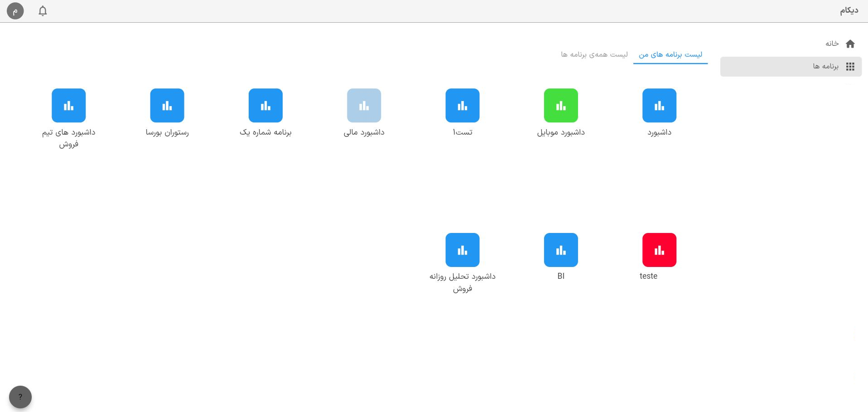Open the داشبورد app icon

pyautogui.click(x=659, y=105)
